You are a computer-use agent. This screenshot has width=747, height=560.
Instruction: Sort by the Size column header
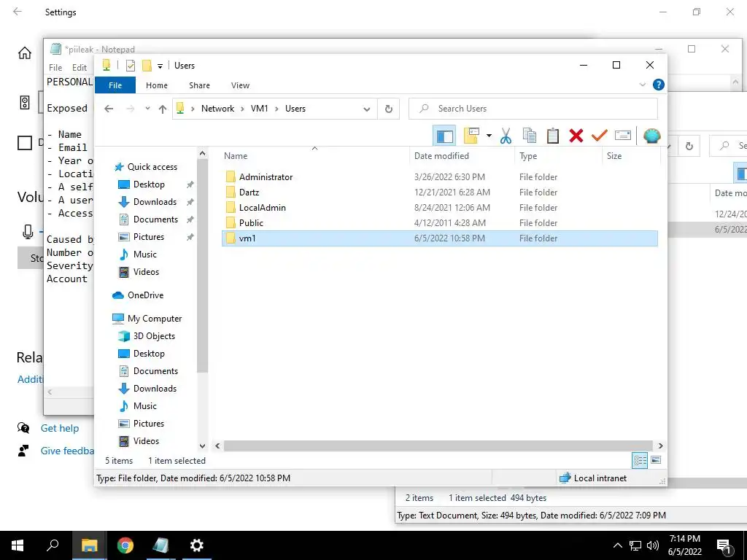631,156
